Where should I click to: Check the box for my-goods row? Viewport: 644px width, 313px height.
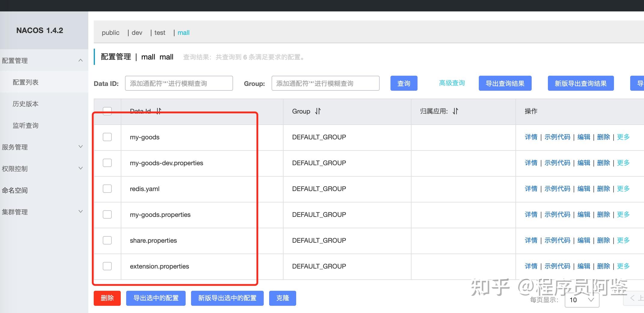107,137
